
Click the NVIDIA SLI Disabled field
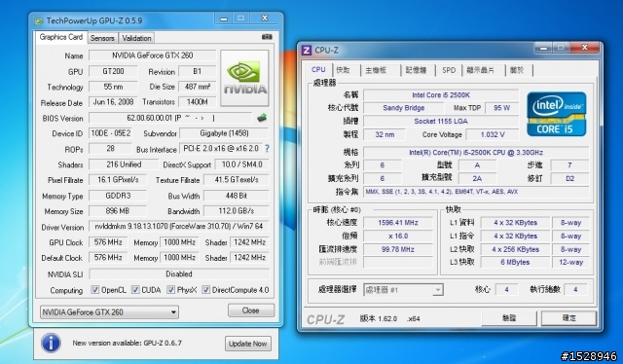point(179,273)
